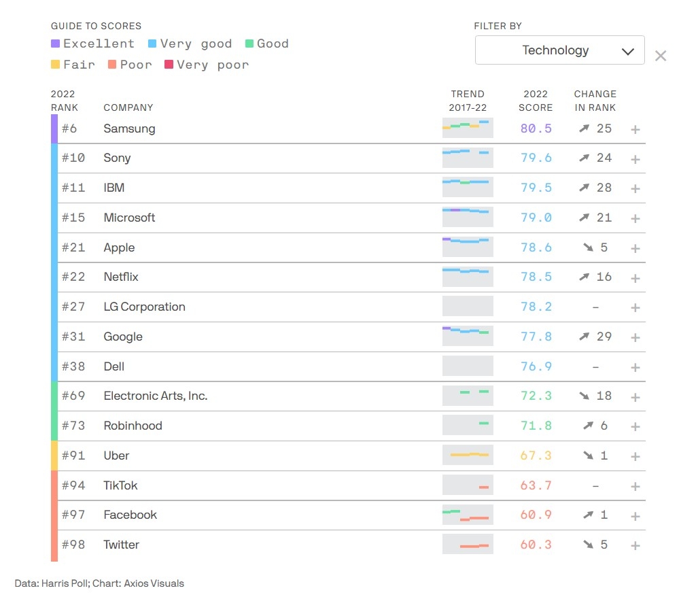Click the Trend 2017-22 column header
698x616 pixels.
[x=468, y=100]
